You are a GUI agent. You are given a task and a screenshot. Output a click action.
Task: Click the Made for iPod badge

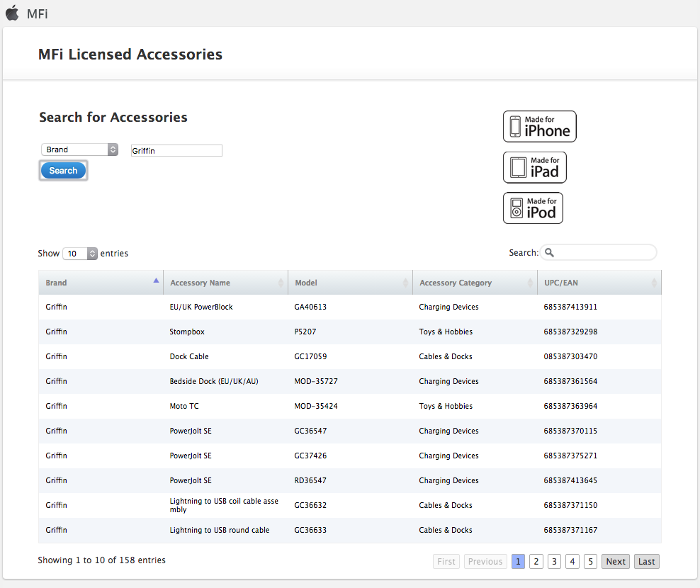pos(533,208)
